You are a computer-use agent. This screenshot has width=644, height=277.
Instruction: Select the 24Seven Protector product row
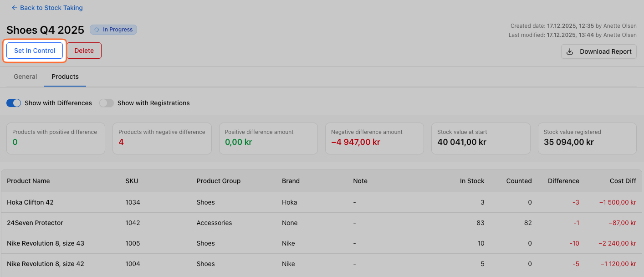[35, 223]
